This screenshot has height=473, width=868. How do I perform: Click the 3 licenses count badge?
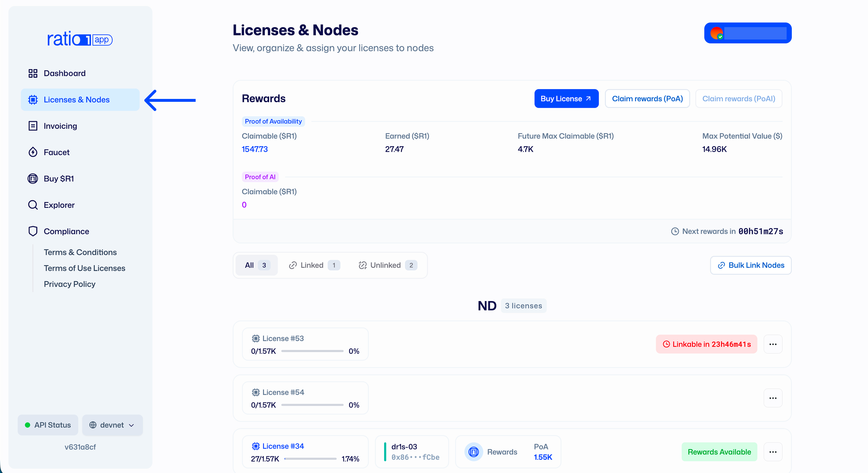tap(523, 306)
